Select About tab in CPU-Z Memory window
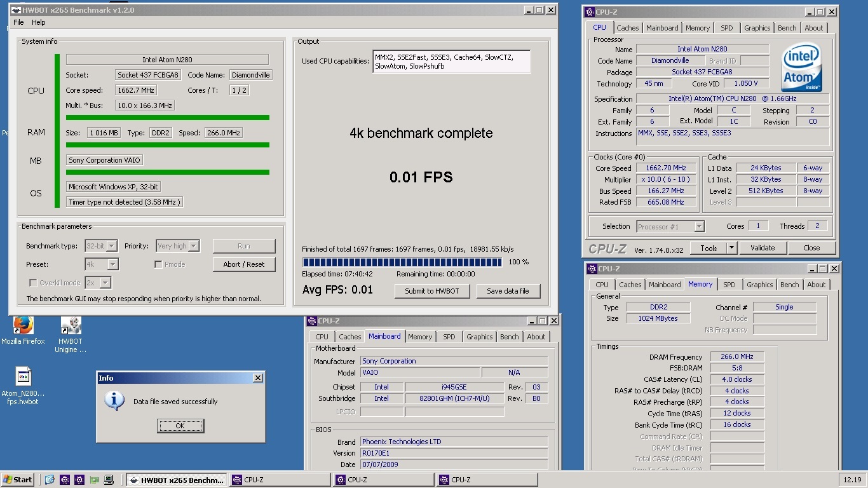868x488 pixels. pyautogui.click(x=817, y=285)
